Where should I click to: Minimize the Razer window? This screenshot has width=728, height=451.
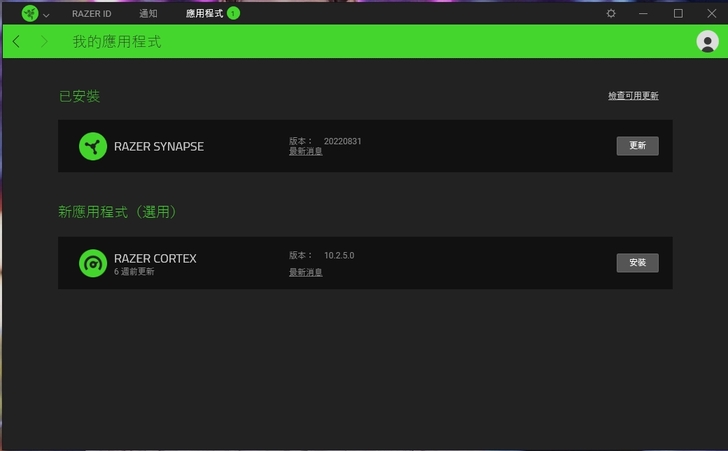643,13
